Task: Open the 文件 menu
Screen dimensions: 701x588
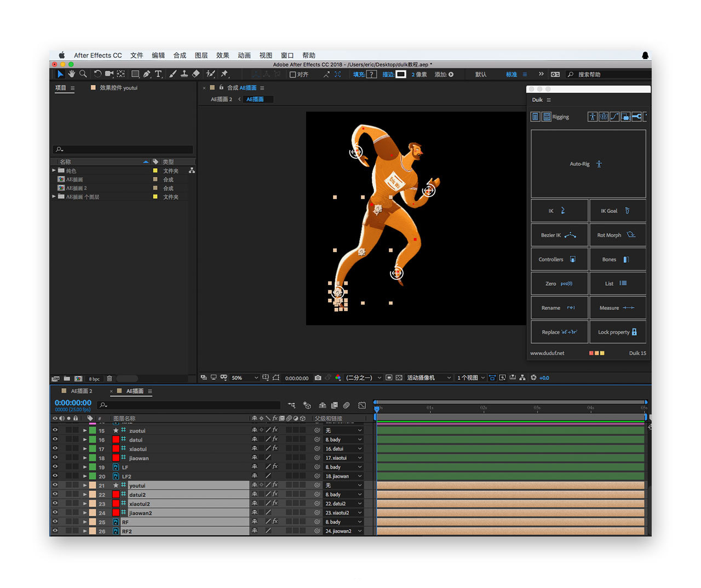Action: coord(137,55)
